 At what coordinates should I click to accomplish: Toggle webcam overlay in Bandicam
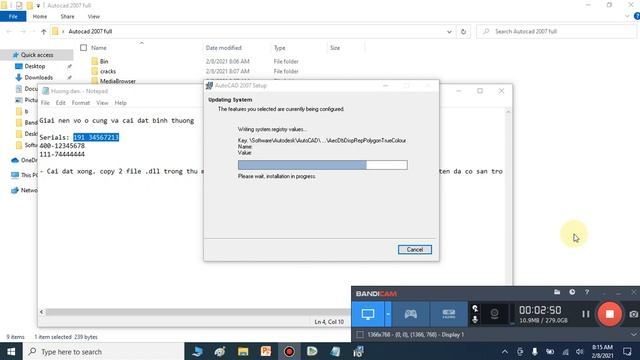(495, 314)
